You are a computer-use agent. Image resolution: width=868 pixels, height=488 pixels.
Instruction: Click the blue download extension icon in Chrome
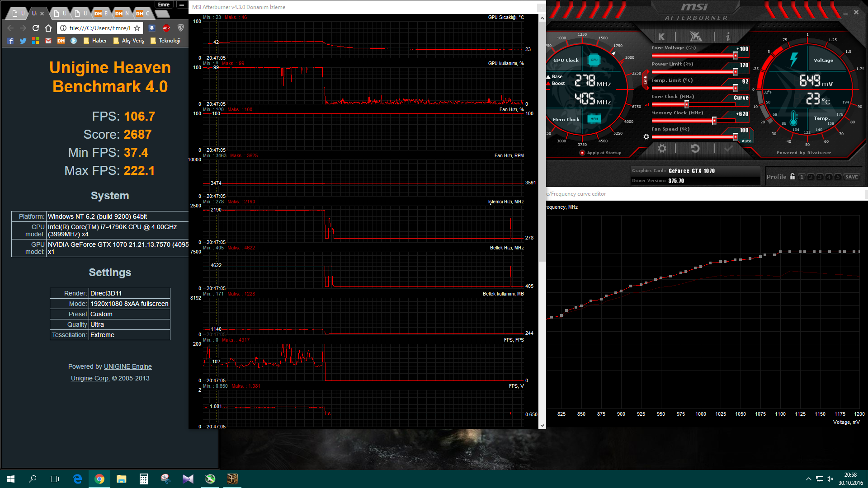tap(152, 28)
